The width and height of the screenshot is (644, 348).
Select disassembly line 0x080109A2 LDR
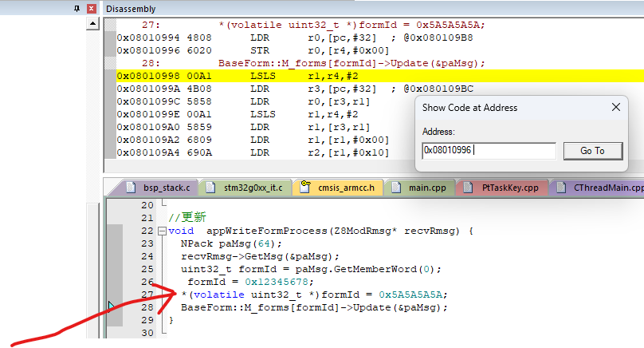coord(253,140)
